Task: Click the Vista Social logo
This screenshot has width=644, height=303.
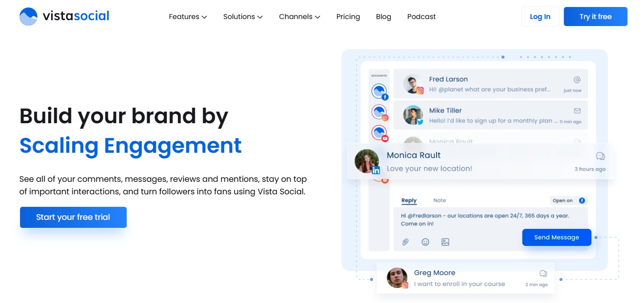Action: pos(64,16)
